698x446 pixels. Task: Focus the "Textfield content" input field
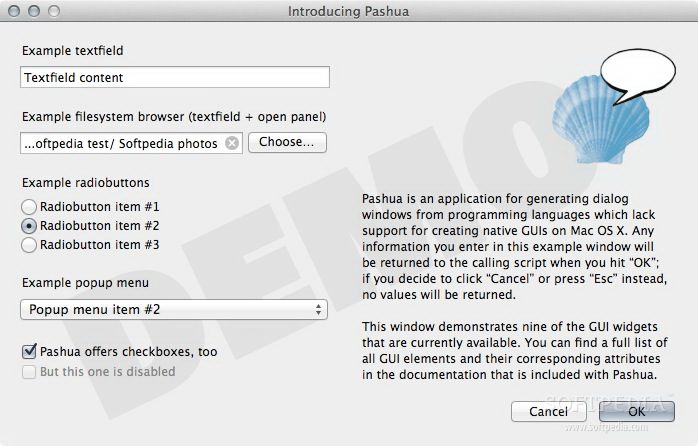174,77
